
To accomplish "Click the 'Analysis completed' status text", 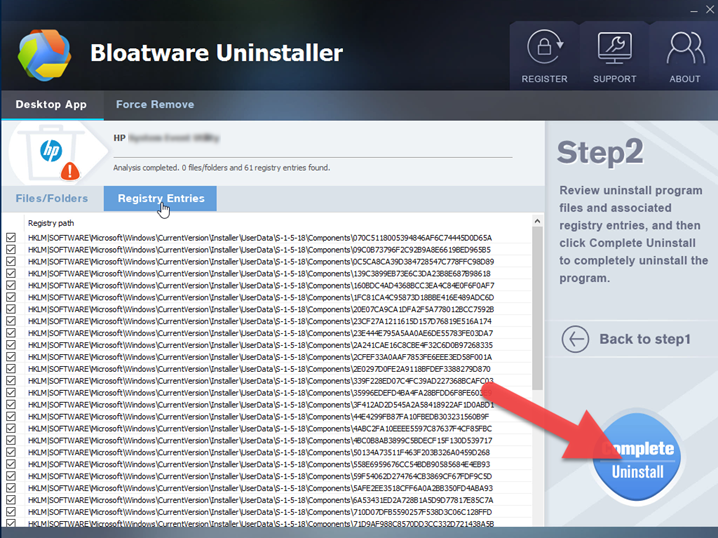I will coord(222,168).
